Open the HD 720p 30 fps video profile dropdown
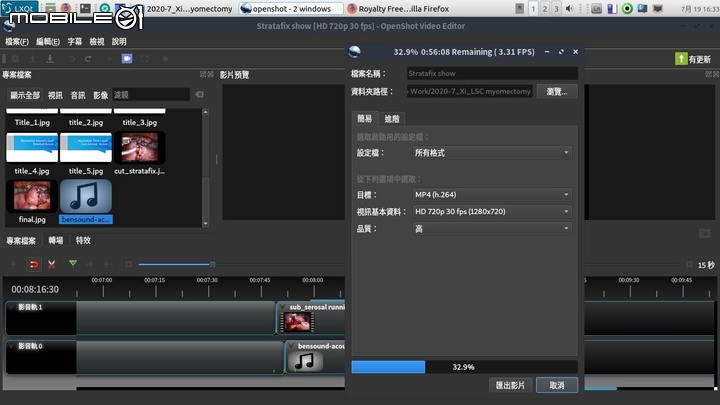The width and height of the screenshot is (720, 405). (x=492, y=211)
